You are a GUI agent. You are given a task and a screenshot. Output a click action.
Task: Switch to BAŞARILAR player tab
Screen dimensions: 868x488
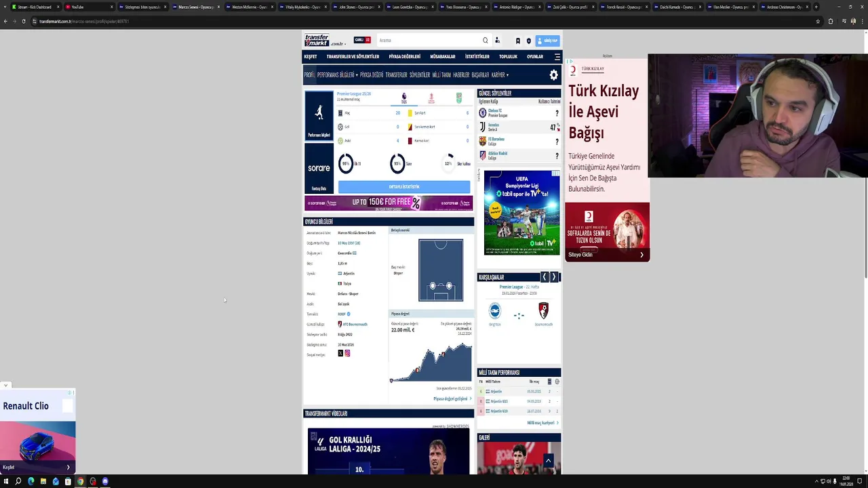(480, 75)
